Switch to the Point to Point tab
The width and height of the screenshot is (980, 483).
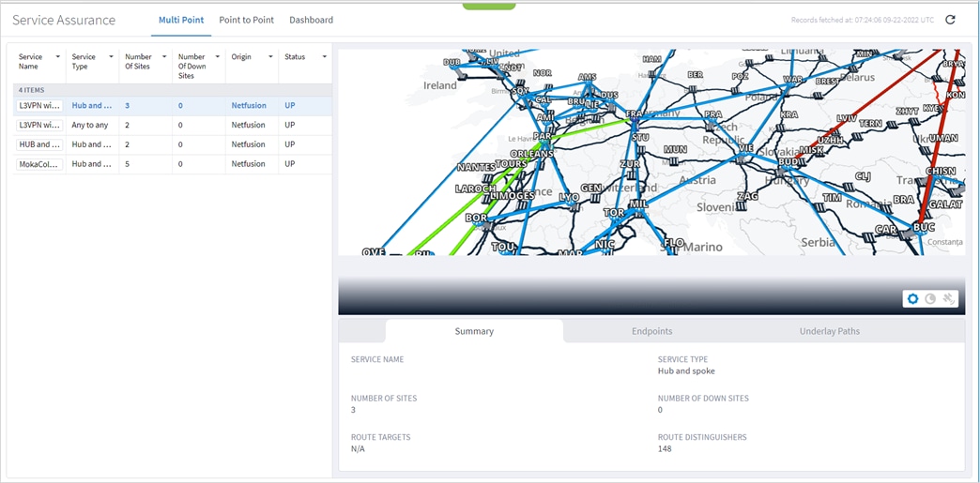(246, 20)
